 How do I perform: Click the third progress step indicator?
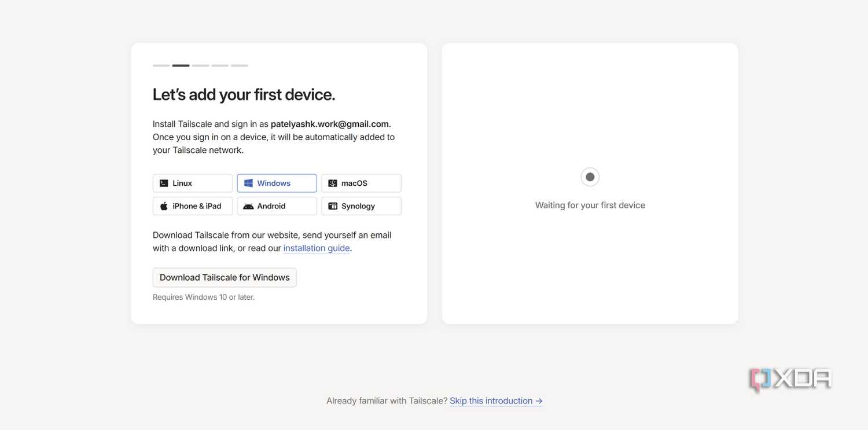click(x=200, y=65)
